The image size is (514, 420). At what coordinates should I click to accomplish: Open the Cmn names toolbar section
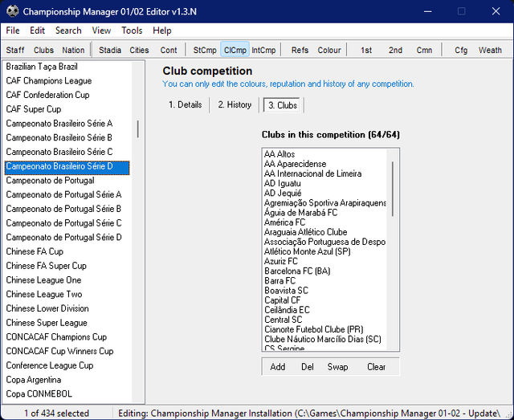(424, 50)
